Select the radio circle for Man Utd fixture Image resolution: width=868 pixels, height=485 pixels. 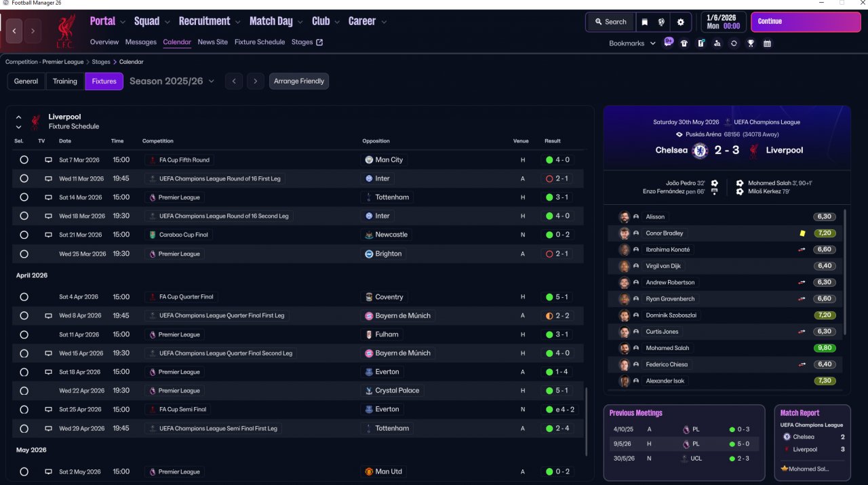pos(24,471)
